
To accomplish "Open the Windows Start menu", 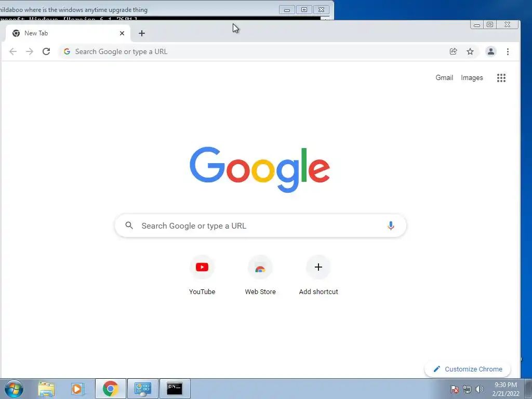I will (14, 389).
